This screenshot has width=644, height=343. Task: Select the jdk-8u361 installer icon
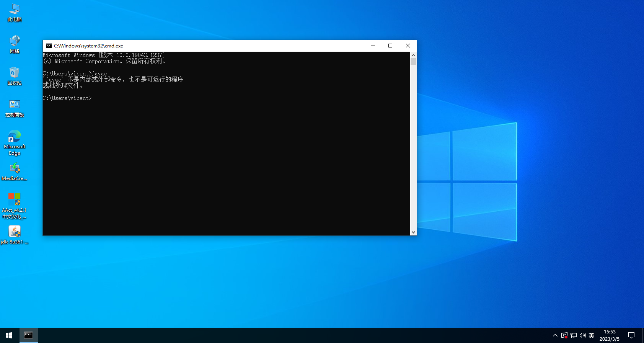point(15,235)
